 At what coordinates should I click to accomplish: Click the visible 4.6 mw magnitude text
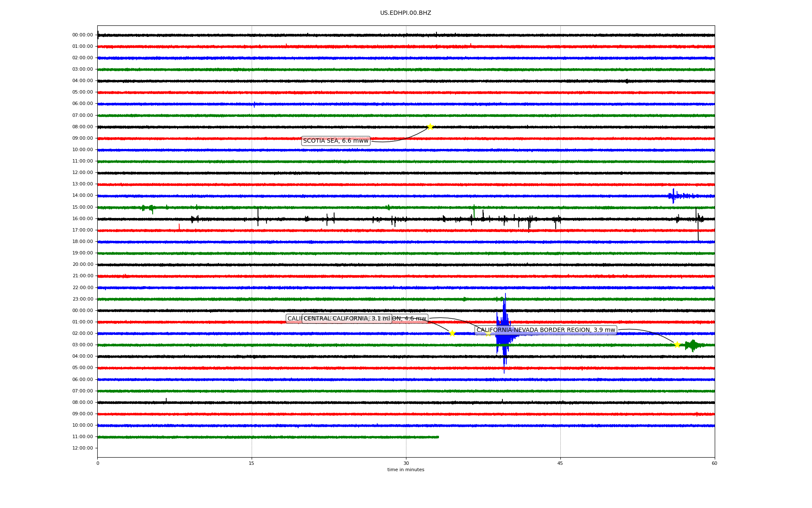coord(415,319)
